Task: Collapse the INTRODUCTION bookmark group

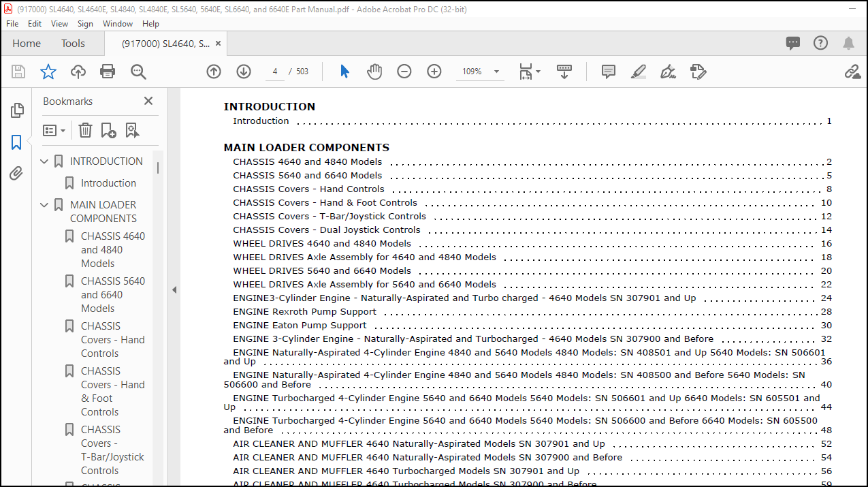Action: click(45, 161)
